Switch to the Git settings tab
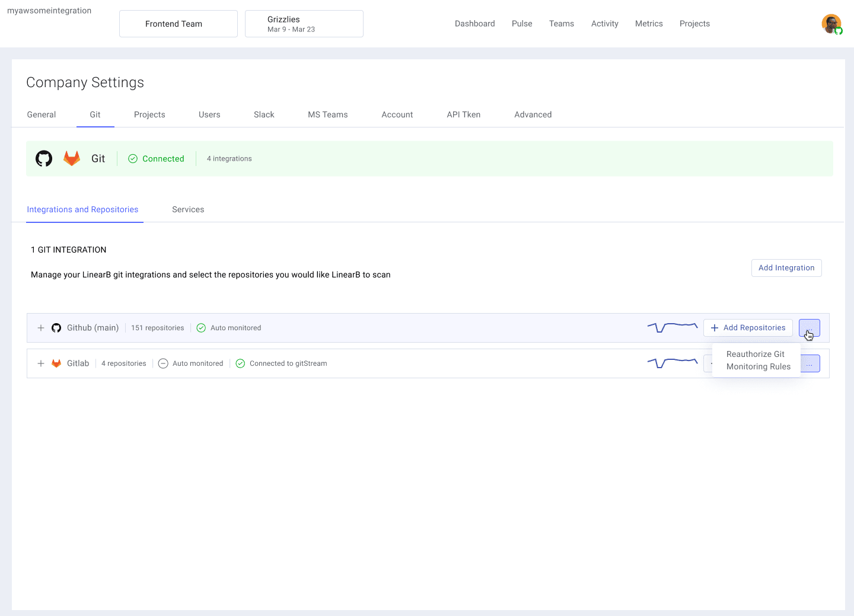Viewport: 854px width, 616px height. coord(95,114)
